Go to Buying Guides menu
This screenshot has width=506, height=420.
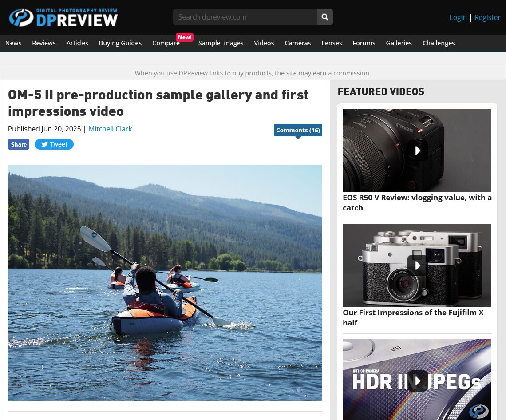(x=120, y=43)
